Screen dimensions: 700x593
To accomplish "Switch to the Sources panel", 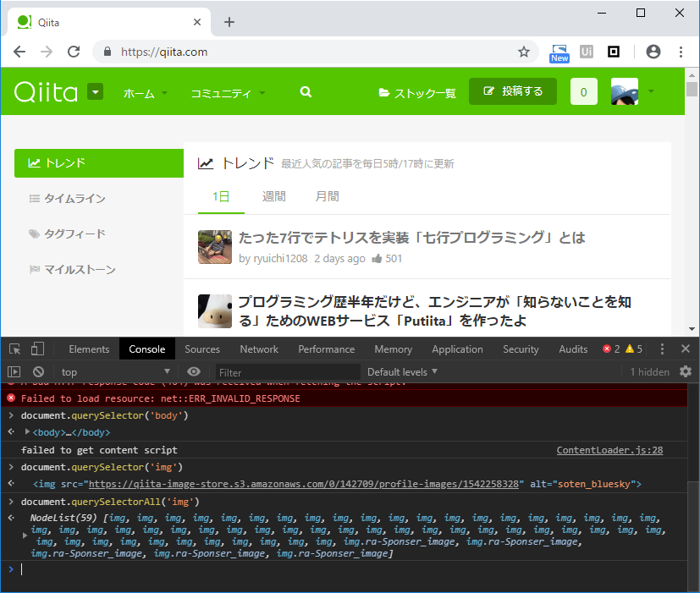I will tap(202, 349).
